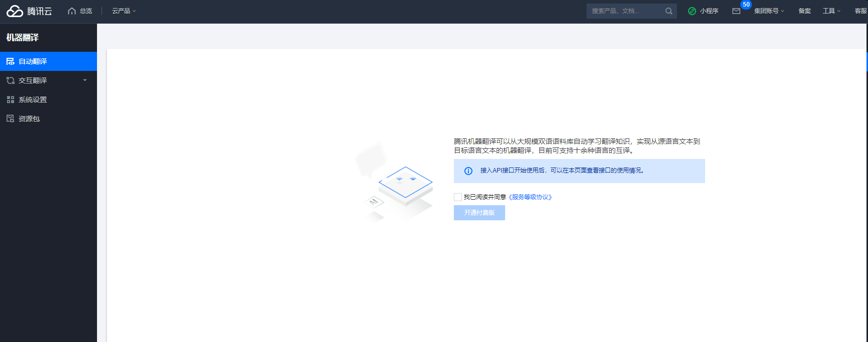868x342 pixels.
Task: Click the 交互翻译 sidebar label
Action: pyautogui.click(x=33, y=80)
